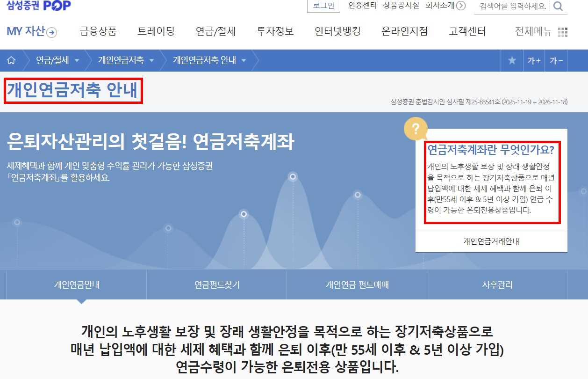Click the yellow question mark icon
The height and width of the screenshot is (379, 588).
[416, 129]
